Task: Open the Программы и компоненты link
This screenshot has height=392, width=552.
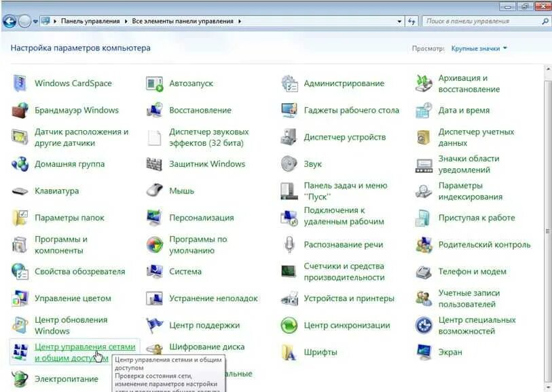Action: tap(61, 245)
